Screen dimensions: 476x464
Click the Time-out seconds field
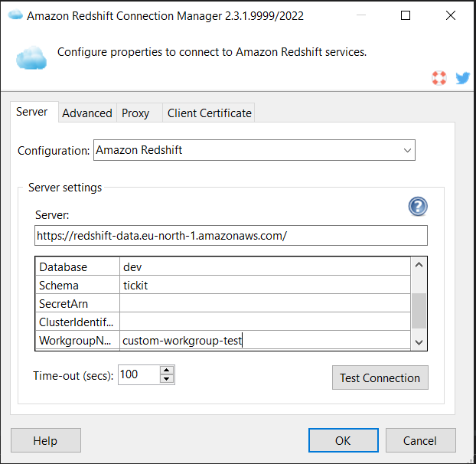[139, 374]
